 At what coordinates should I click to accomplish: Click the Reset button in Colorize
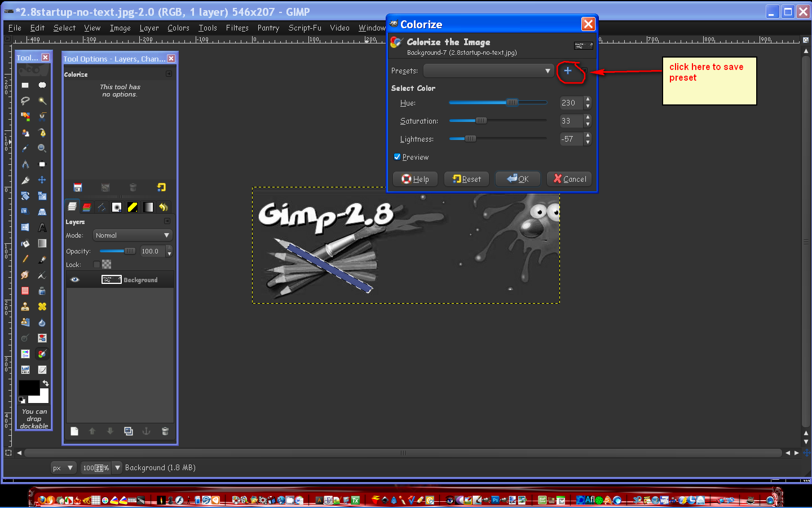pos(466,179)
